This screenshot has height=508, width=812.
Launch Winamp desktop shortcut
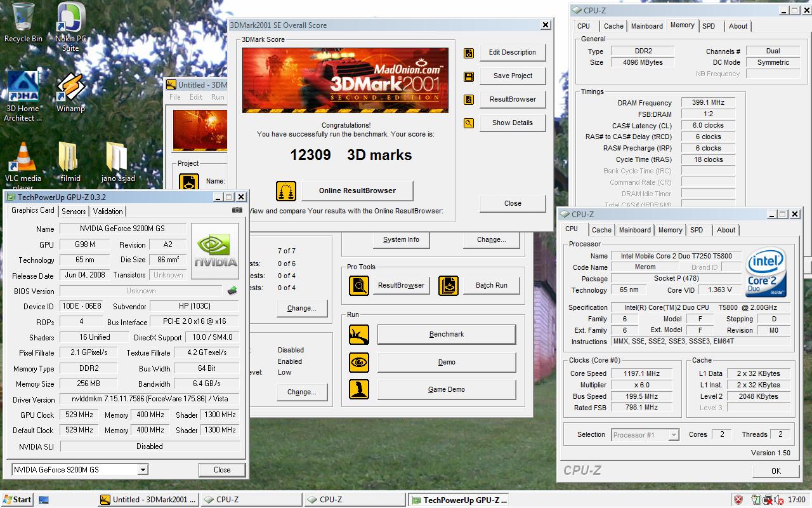[x=70, y=93]
